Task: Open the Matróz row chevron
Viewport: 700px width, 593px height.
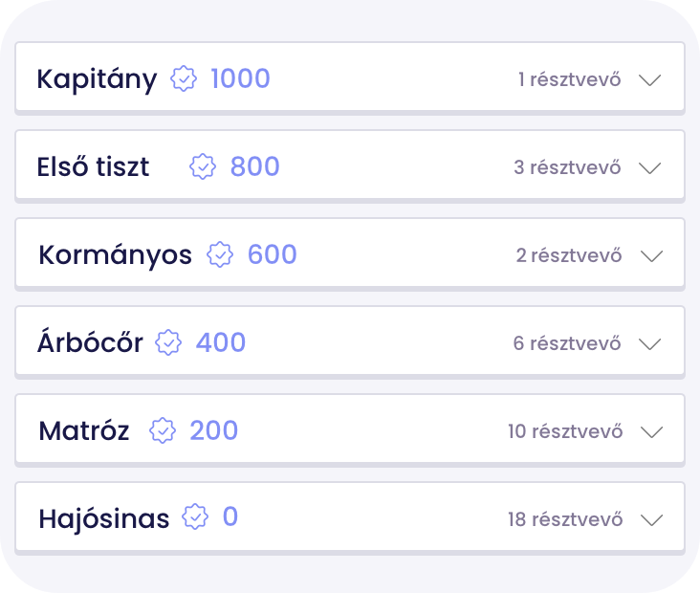Action: pos(651,432)
